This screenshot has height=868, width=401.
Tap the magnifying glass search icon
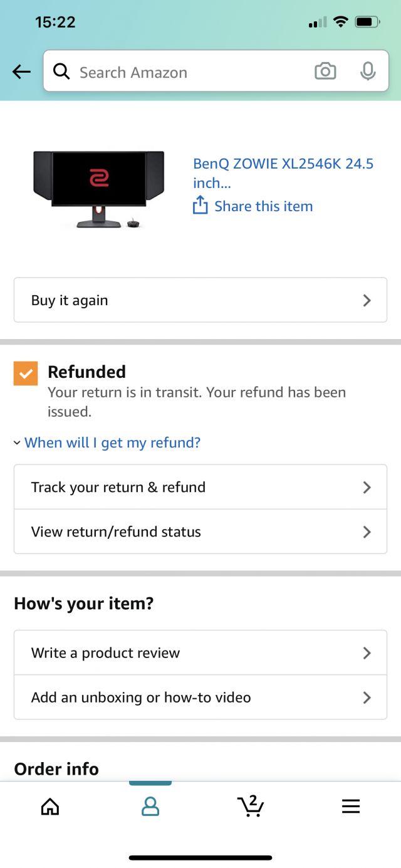coord(61,72)
